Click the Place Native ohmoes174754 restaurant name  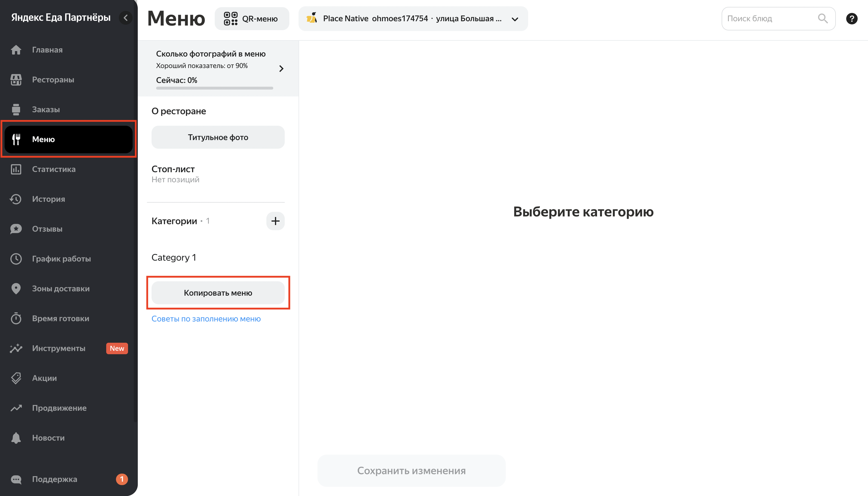[375, 18]
